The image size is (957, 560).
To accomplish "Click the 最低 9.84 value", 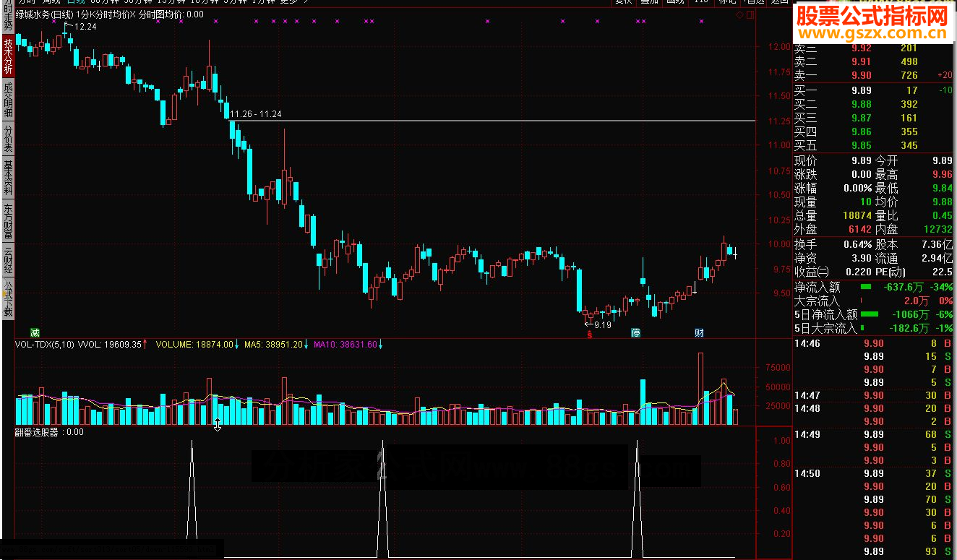I will point(942,188).
